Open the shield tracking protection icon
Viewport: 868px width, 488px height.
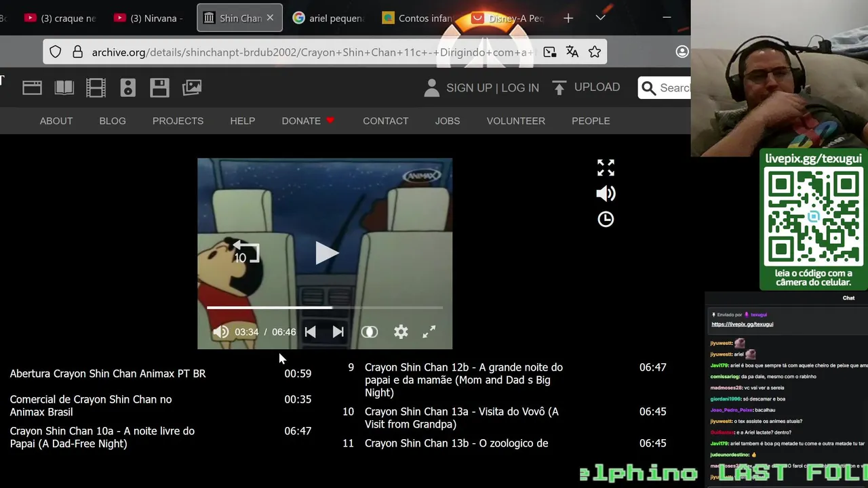[x=56, y=52]
